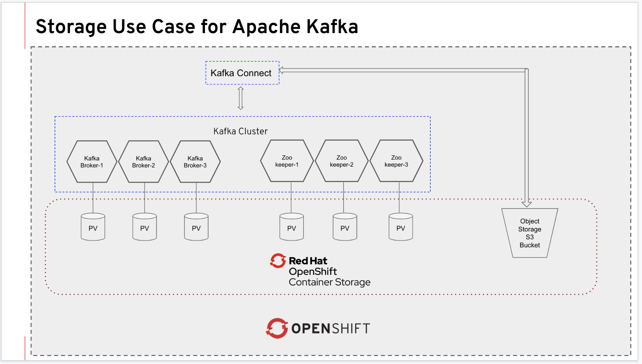Click PV cylinder under Kafka Broker-1
The image size is (642, 364).
tap(93, 228)
